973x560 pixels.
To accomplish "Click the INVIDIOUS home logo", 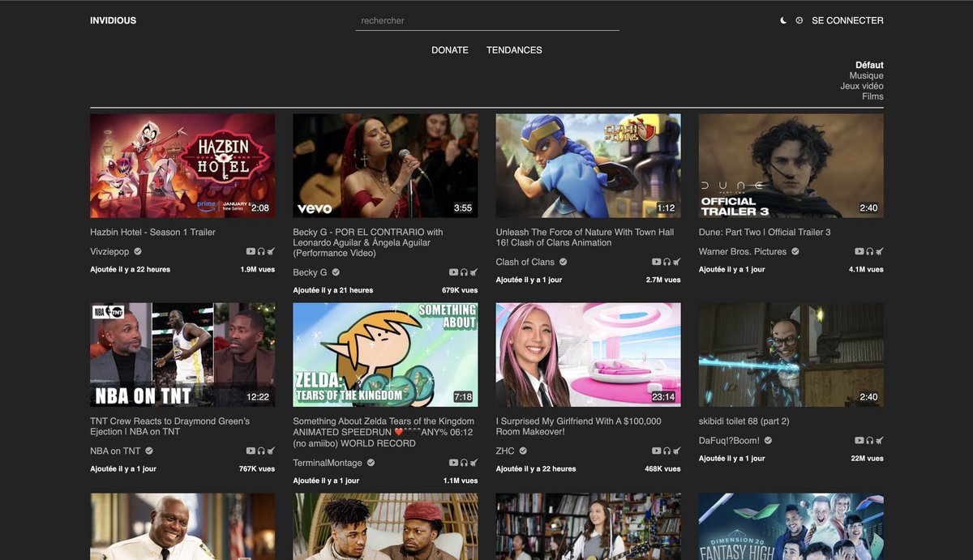I will click(x=114, y=20).
